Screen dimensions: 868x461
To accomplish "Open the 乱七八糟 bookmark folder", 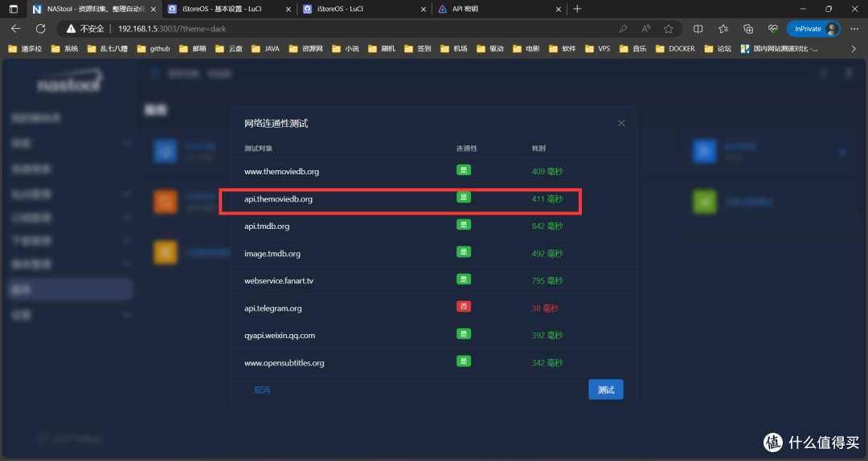I will (x=108, y=49).
